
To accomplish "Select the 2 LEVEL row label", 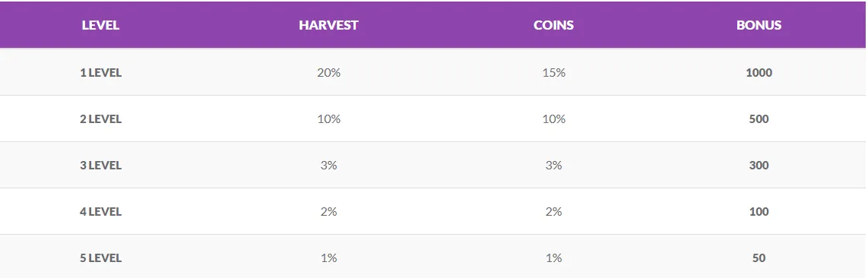I will pos(101,118).
